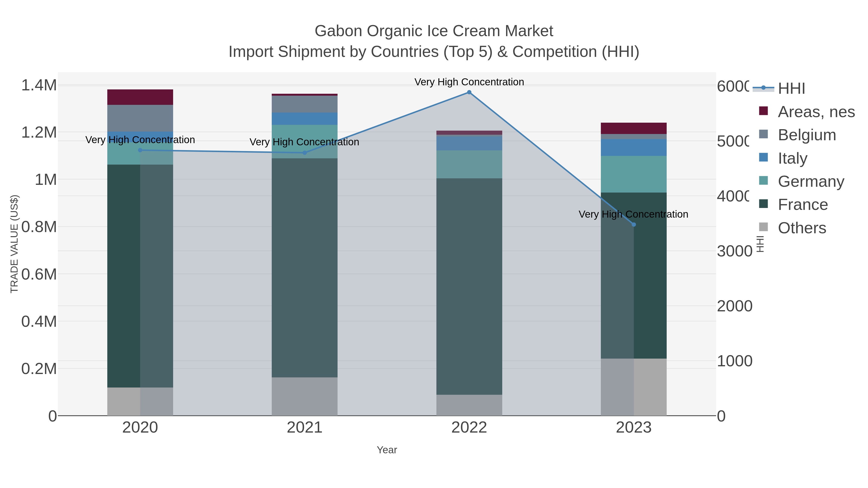The image size is (868, 488).
Task: Click the 2020 x-axis label
Action: 140,428
